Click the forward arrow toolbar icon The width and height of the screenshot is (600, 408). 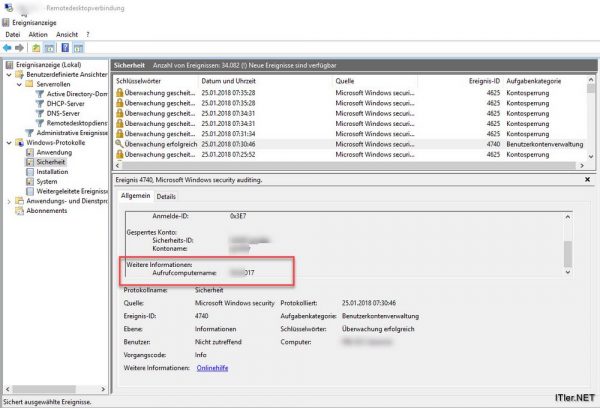pyautogui.click(x=20, y=47)
